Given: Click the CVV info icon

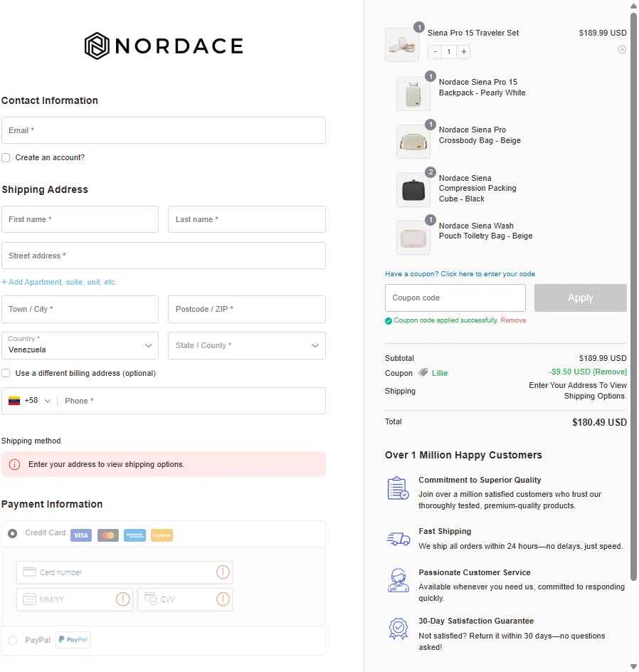Looking at the screenshot, I should tap(223, 599).
